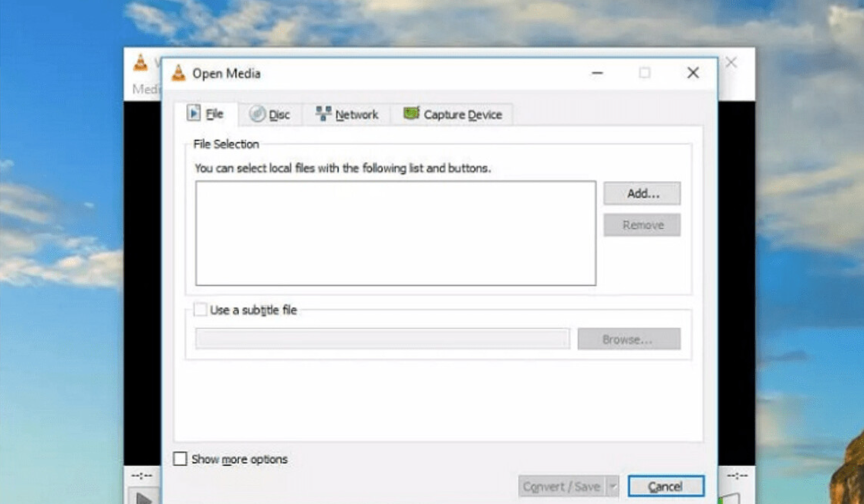Click the VLC cone icon in background window
The image size is (864, 504).
[x=140, y=63]
